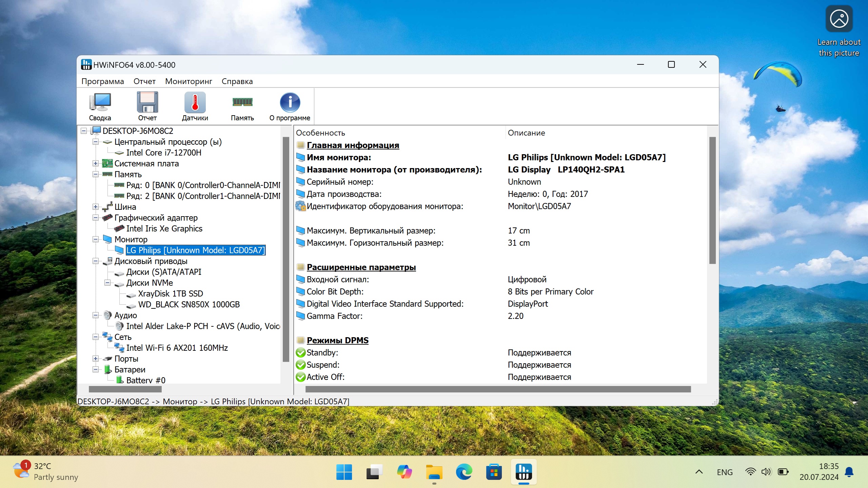The width and height of the screenshot is (868, 488).
Task: Click Learn about this picture desktop icon
Action: pyautogui.click(x=839, y=31)
